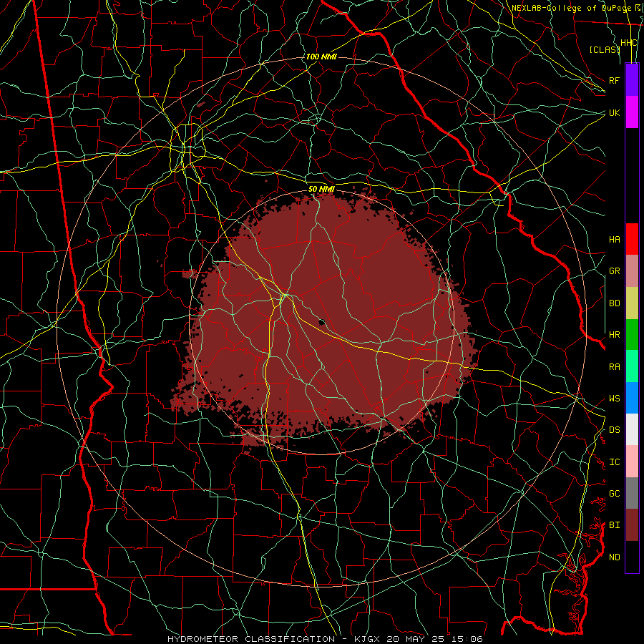Image resolution: width=644 pixels, height=644 pixels.
Task: Click the UK magenta legend swatch
Action: (632, 112)
